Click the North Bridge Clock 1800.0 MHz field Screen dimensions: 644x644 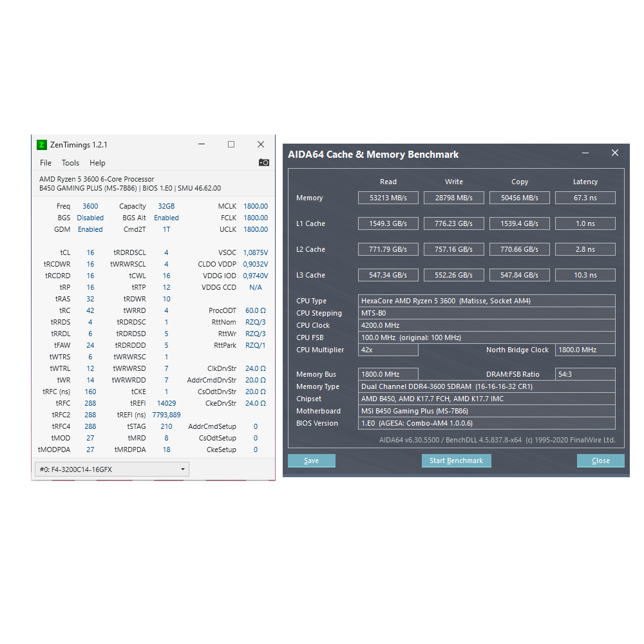pos(585,350)
